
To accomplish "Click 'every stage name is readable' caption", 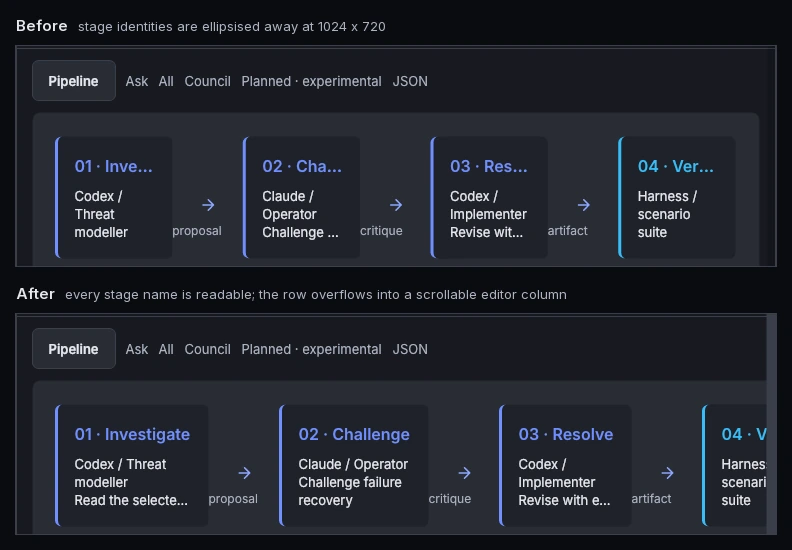I will pos(160,295).
